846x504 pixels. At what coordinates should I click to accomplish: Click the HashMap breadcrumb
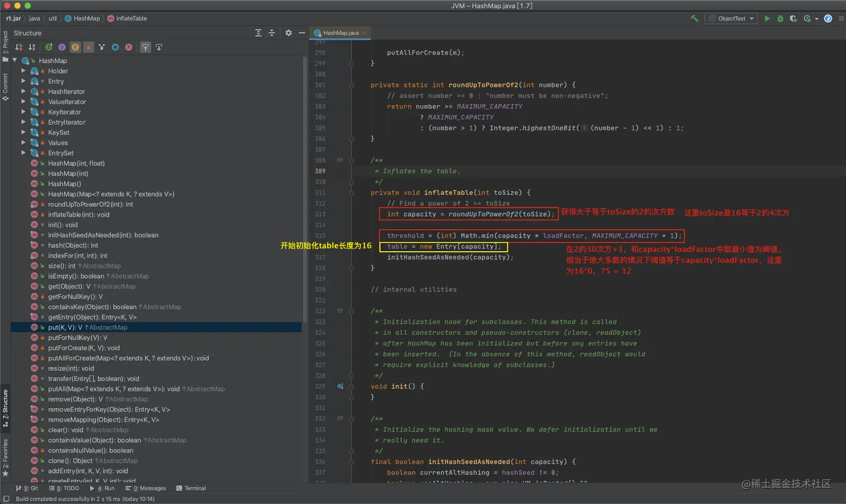pyautogui.click(x=82, y=18)
